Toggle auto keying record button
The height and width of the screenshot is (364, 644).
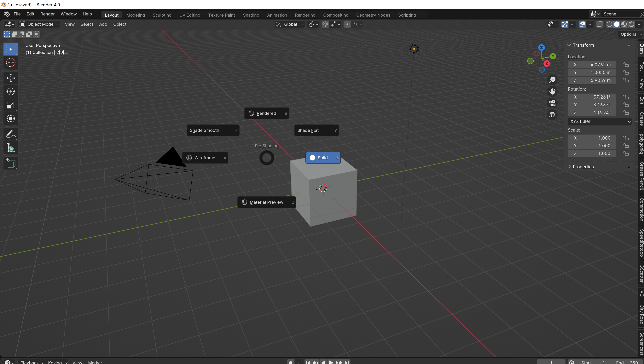[x=291, y=362]
